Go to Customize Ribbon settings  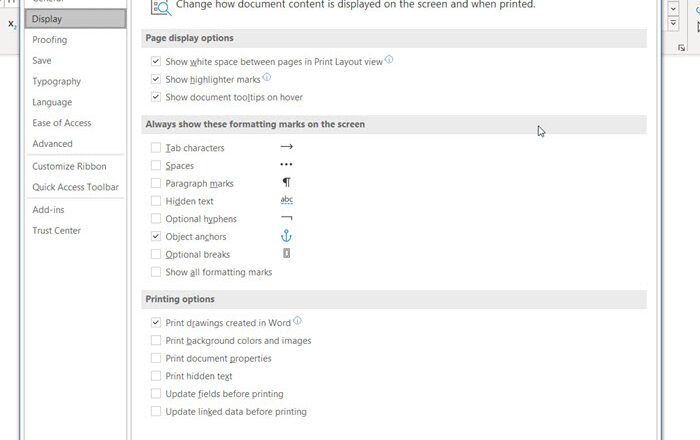pyautogui.click(x=69, y=166)
